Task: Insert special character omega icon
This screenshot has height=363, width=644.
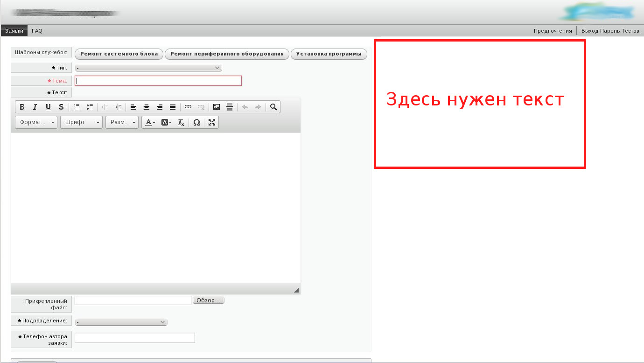Action: pos(196,122)
